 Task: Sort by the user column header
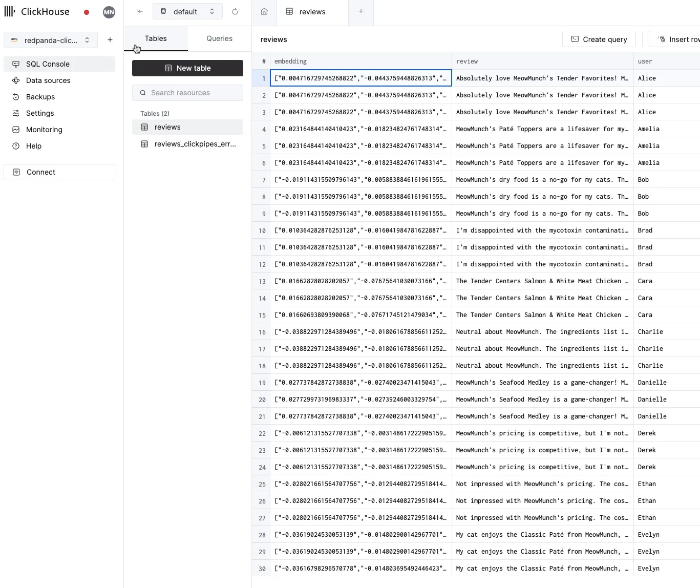(667, 61)
